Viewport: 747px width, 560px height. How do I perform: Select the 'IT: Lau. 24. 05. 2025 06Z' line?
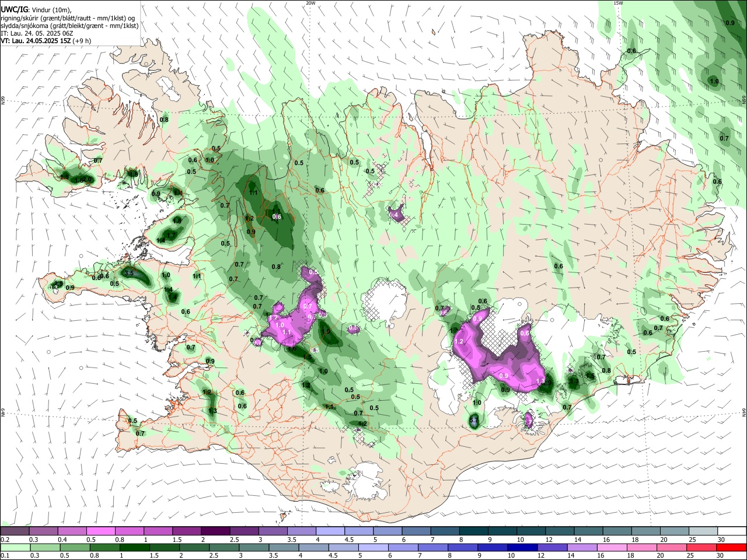37,33
